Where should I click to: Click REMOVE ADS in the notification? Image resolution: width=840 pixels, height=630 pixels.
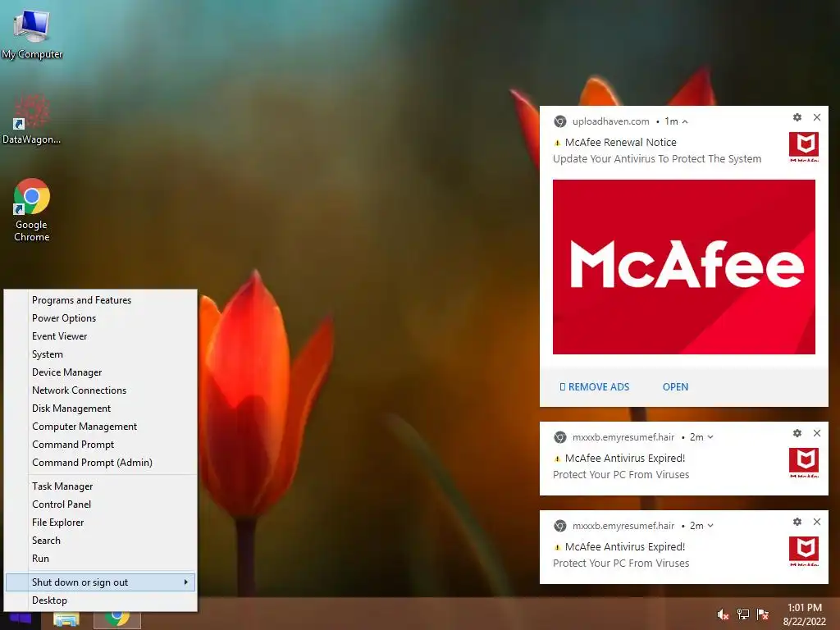[594, 387]
